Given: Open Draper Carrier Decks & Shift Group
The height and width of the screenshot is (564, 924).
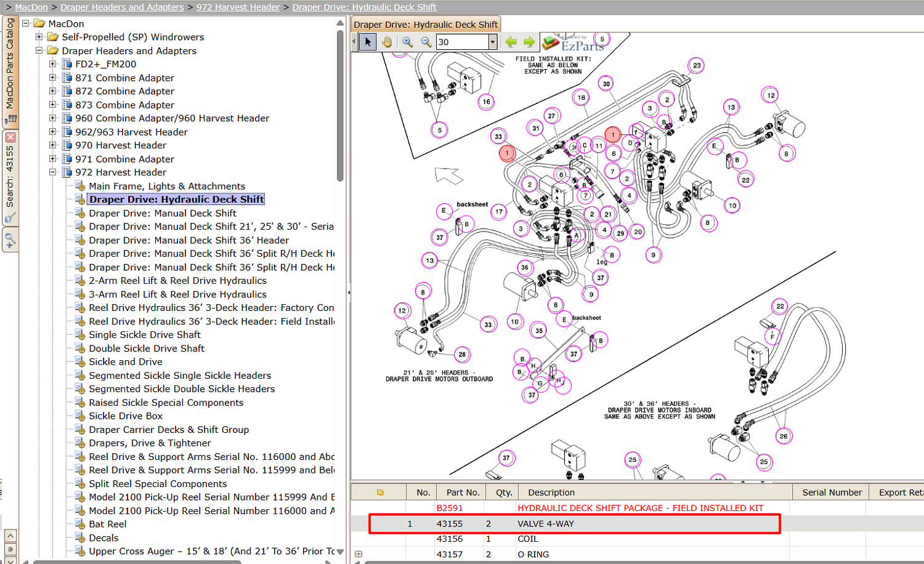Looking at the screenshot, I should pyautogui.click(x=169, y=429).
